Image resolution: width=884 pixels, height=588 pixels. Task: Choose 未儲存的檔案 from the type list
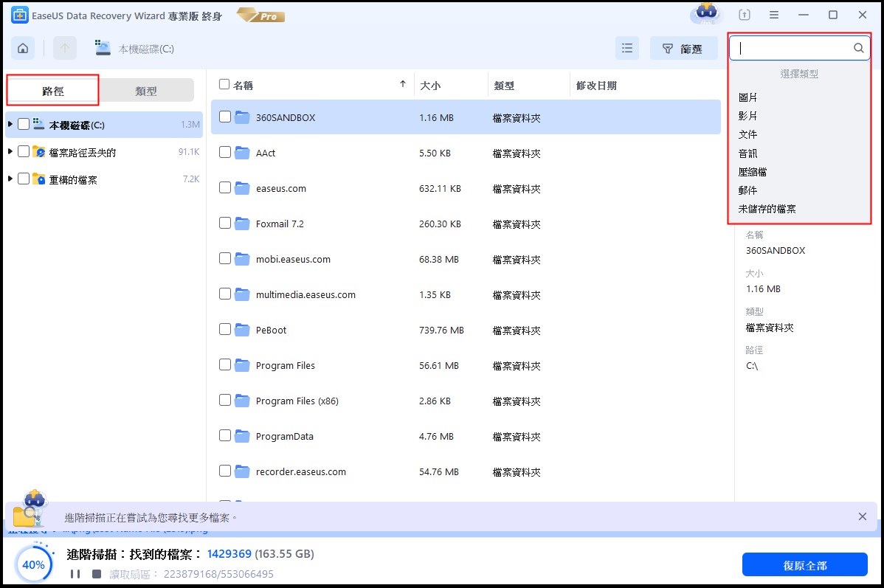pos(767,209)
